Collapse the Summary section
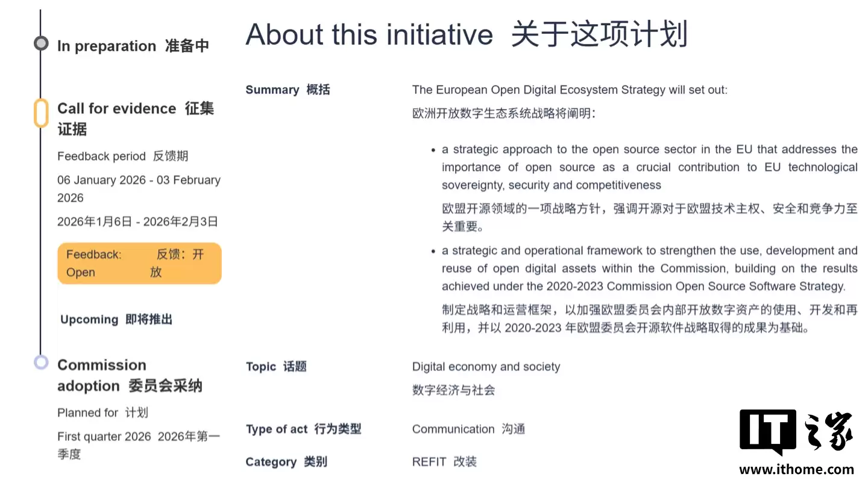This screenshot has height=486, width=868. pos(288,89)
